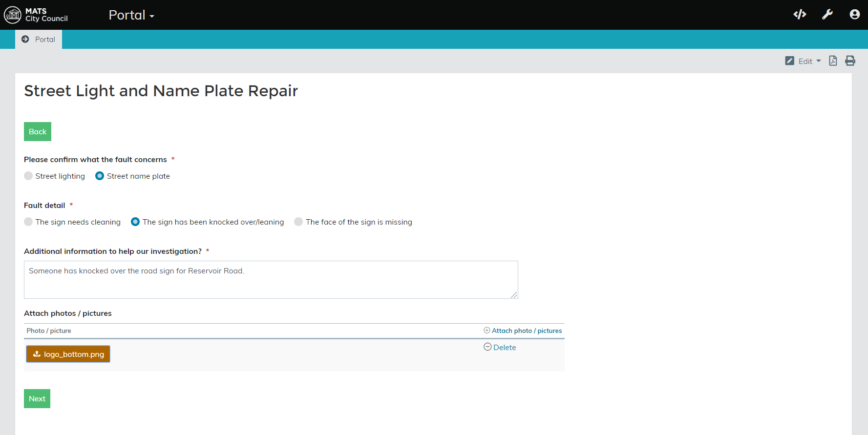
Task: Open the code editor icon
Action: 800,15
